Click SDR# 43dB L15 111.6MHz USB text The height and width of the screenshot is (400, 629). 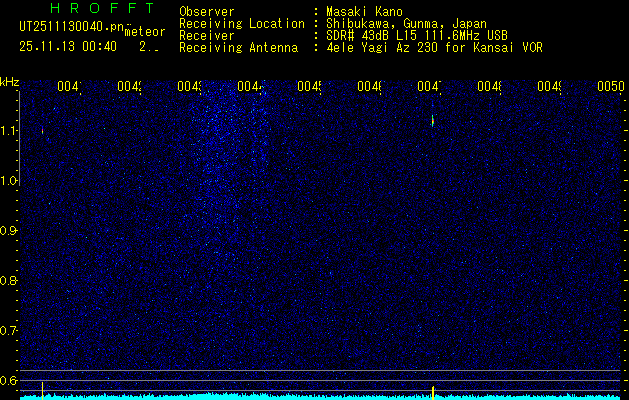tap(417, 36)
